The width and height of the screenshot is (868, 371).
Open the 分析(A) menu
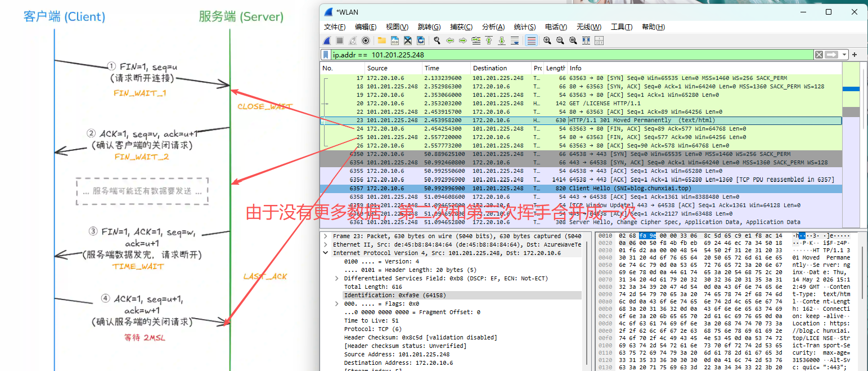(x=493, y=27)
